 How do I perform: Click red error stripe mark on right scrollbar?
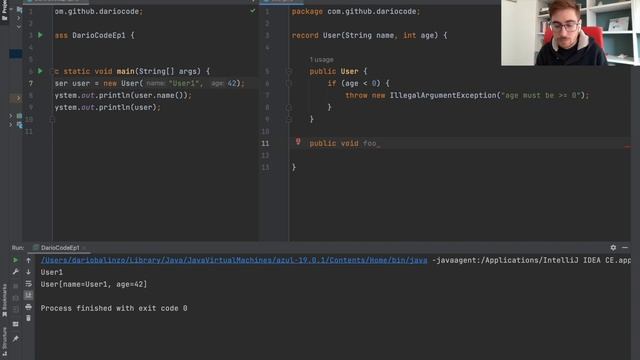627,147
